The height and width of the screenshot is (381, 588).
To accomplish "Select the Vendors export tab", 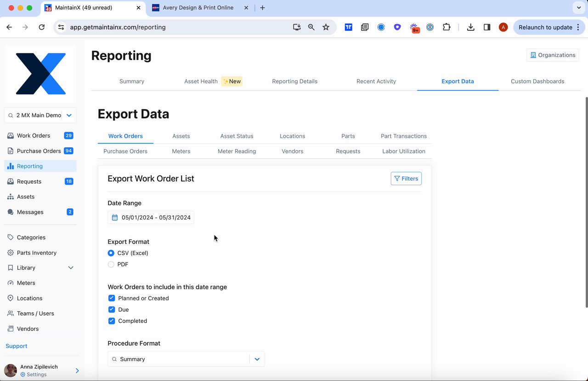I will point(293,151).
